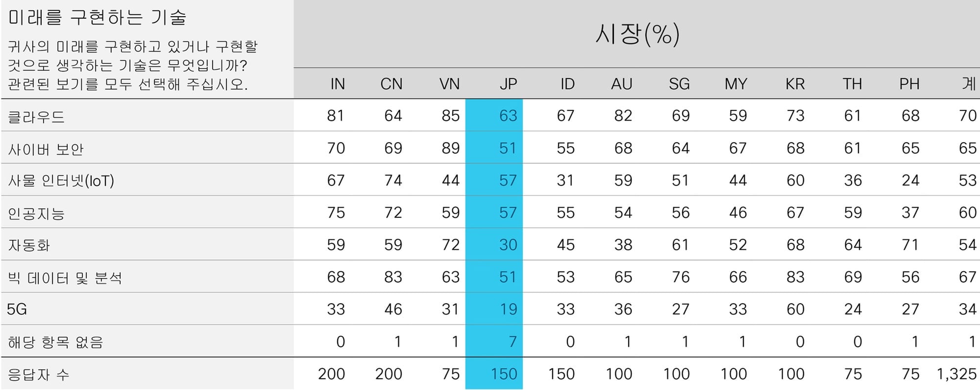
Task: Select VN cyber security value 89
Action: tap(450, 148)
